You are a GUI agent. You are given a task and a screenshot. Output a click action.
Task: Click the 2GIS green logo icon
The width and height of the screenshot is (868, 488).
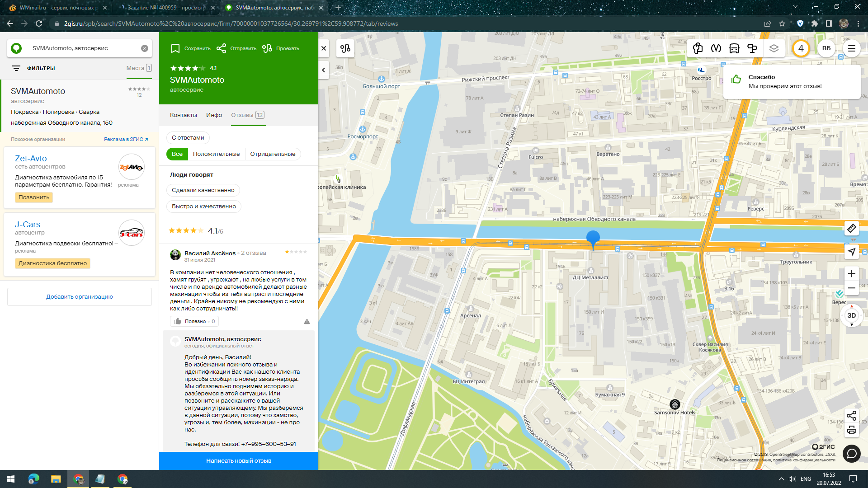click(x=16, y=48)
